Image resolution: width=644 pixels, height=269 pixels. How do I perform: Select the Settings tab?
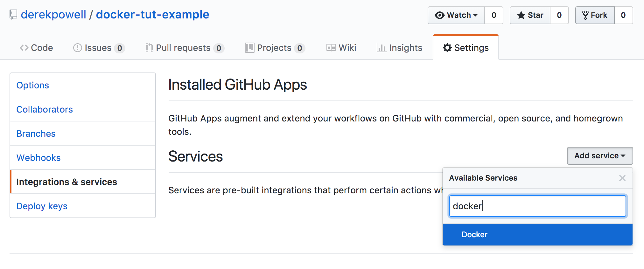coord(466,48)
